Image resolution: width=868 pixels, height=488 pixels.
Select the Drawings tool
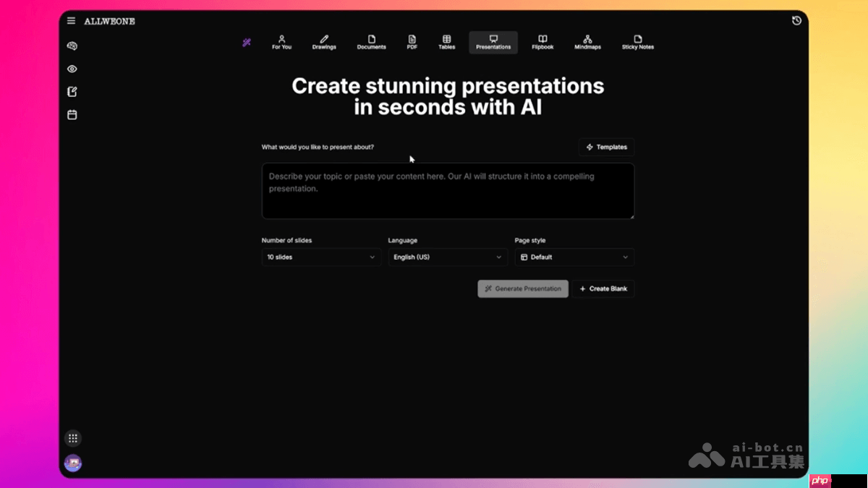[324, 42]
